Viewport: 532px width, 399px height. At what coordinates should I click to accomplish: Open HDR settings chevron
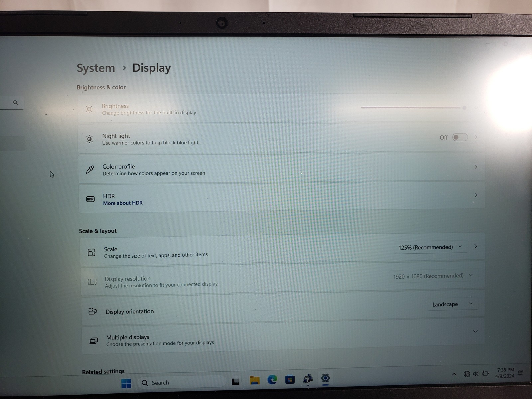pyautogui.click(x=476, y=195)
